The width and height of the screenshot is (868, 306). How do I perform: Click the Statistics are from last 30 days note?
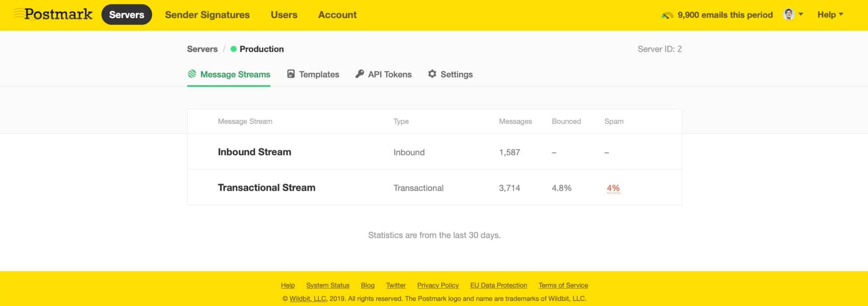(x=434, y=235)
